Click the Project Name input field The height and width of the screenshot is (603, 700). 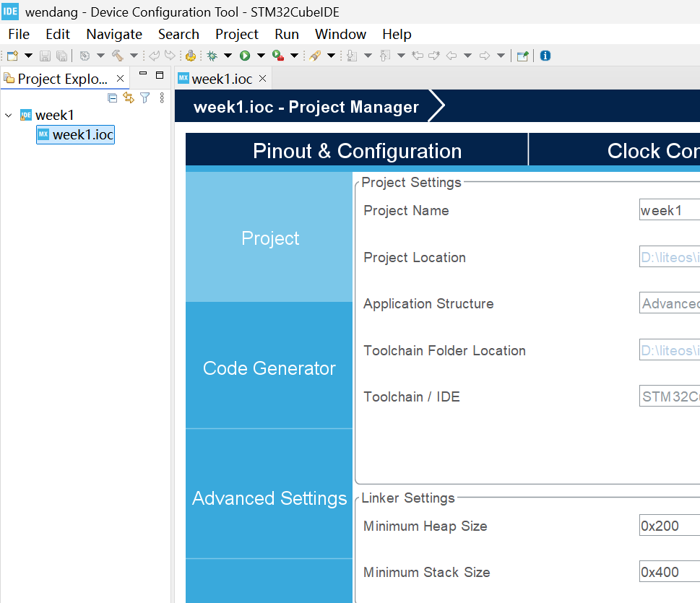670,209
